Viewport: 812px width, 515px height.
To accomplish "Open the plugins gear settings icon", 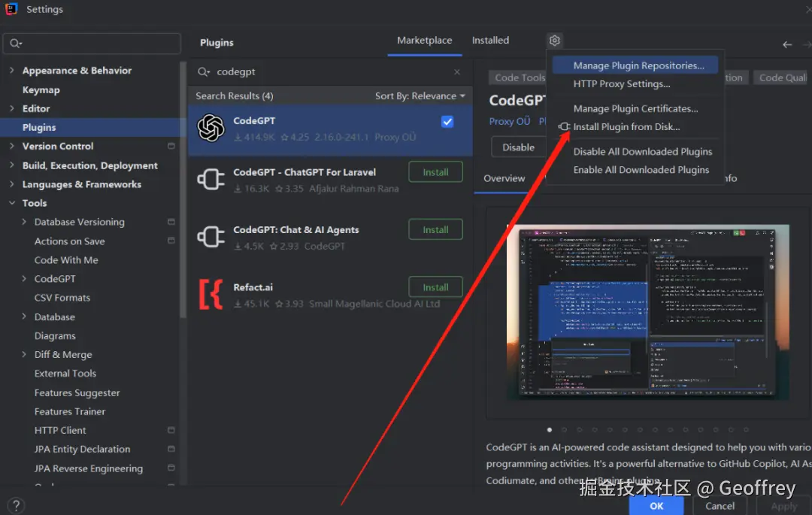I will point(554,41).
